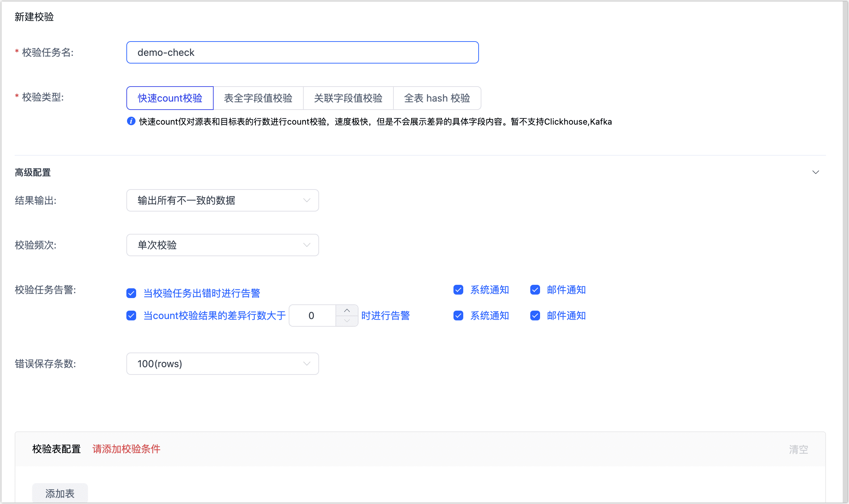
Task: Select the 表全字段值校验 validation type
Action: point(259,98)
